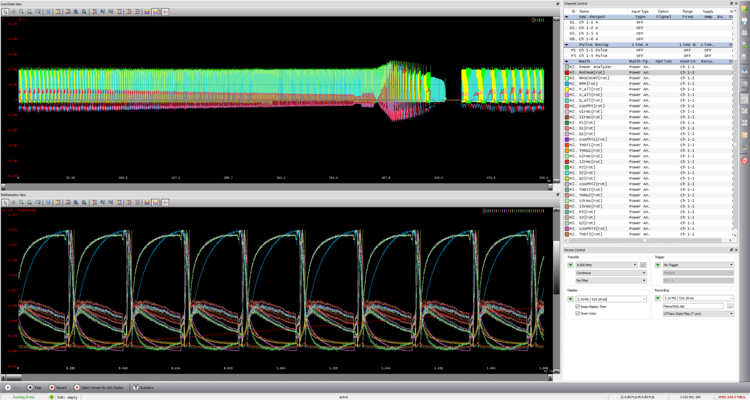
Task: Click green arrow next to No Trigger
Action: [x=658, y=265]
